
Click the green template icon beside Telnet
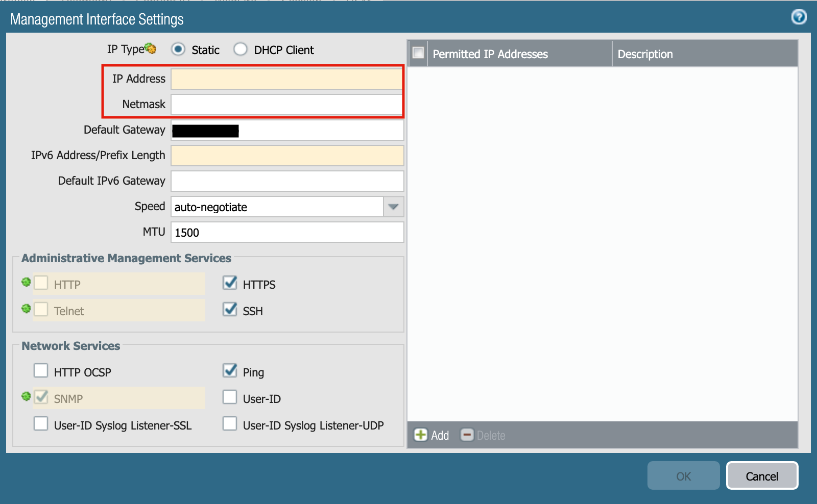coord(26,309)
